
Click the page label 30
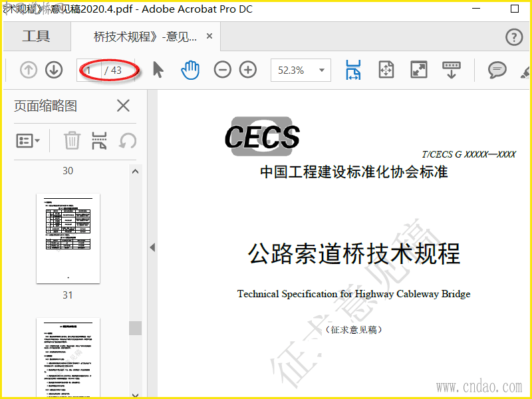(68, 171)
